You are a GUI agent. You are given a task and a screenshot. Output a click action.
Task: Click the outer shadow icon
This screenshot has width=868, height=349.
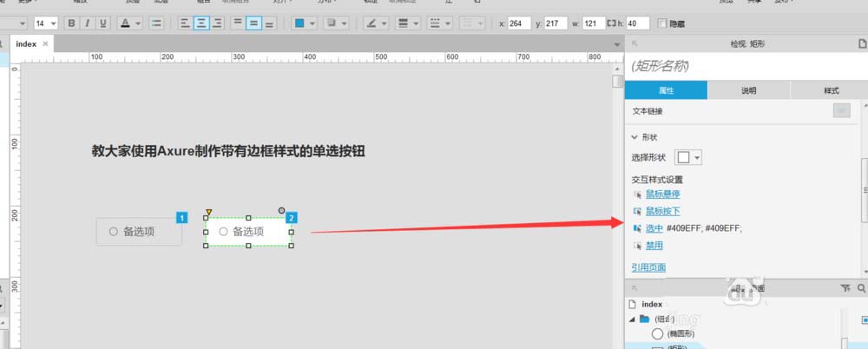pos(332,23)
